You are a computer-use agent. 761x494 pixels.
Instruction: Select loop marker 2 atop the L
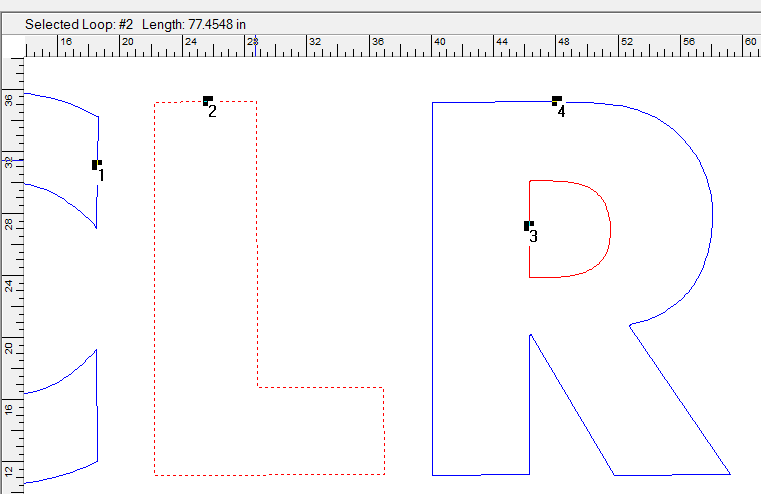pyautogui.click(x=207, y=100)
